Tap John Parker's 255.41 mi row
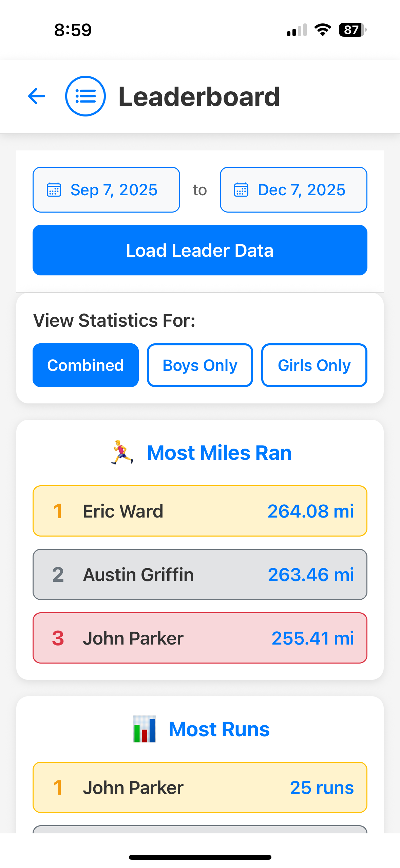This screenshot has height=868, width=400. click(200, 638)
